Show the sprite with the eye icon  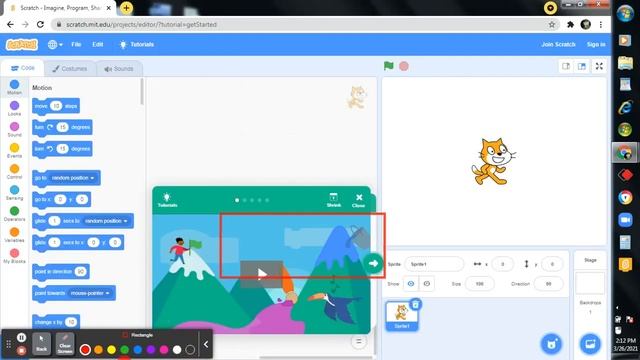click(411, 284)
